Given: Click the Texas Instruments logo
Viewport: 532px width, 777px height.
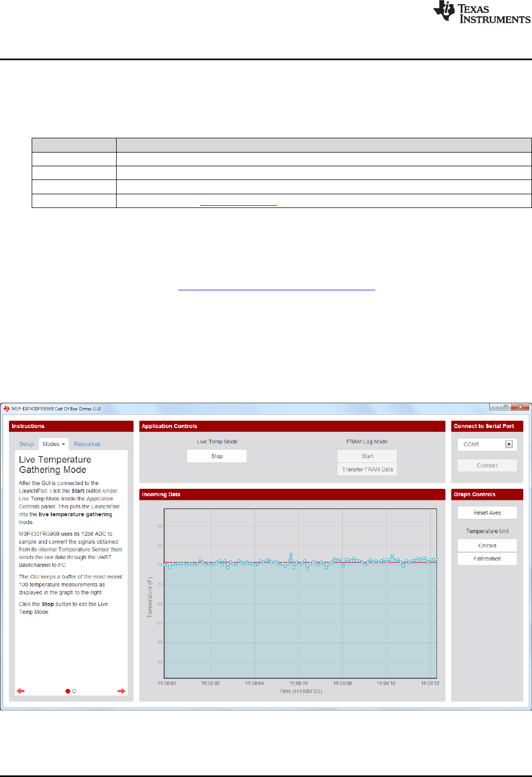Looking at the screenshot, I should 482,12.
